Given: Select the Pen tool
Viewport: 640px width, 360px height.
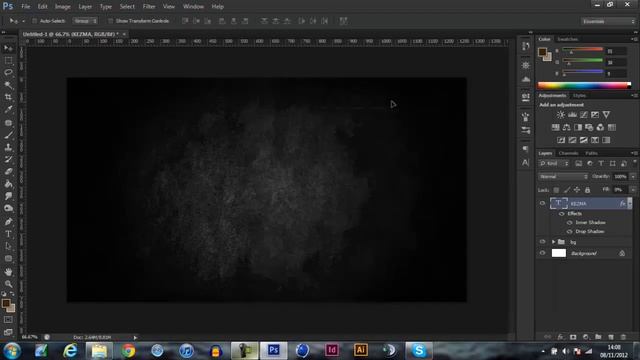Looking at the screenshot, I should [8, 222].
